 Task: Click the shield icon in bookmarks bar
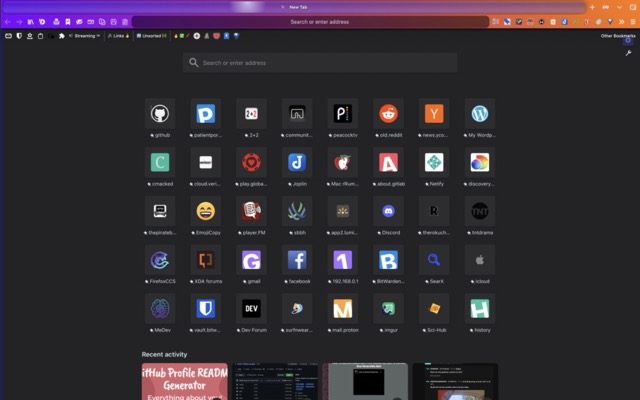point(19,36)
